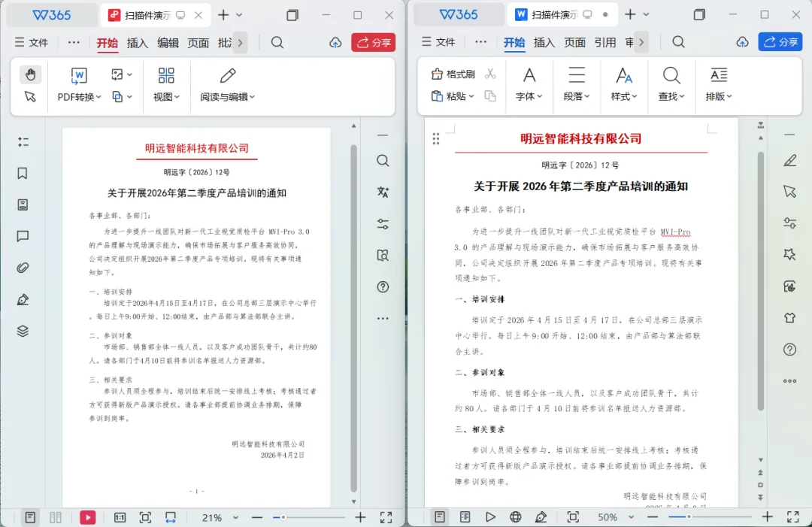Zoom in with plus in PDF status bar

click(x=360, y=517)
